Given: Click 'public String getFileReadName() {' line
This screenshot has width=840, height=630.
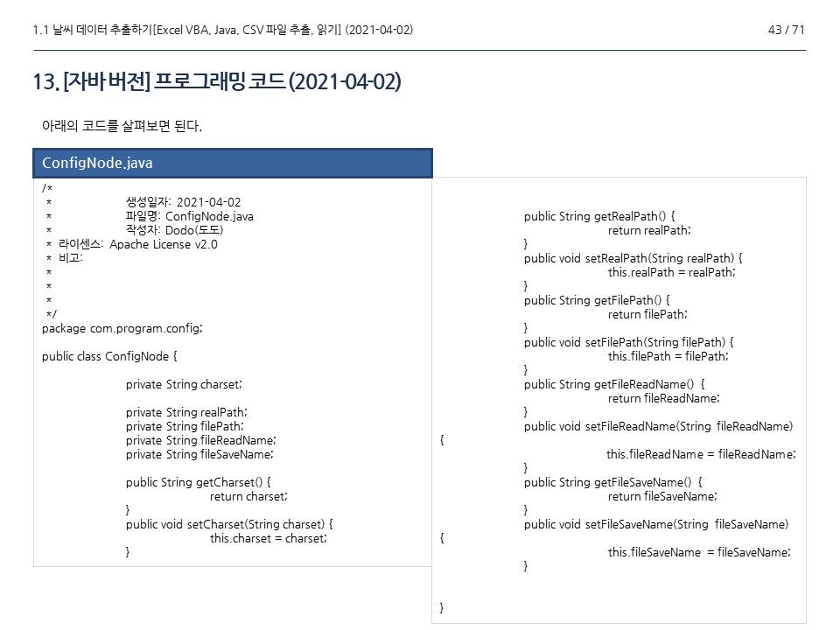Looking at the screenshot, I should tap(614, 384).
